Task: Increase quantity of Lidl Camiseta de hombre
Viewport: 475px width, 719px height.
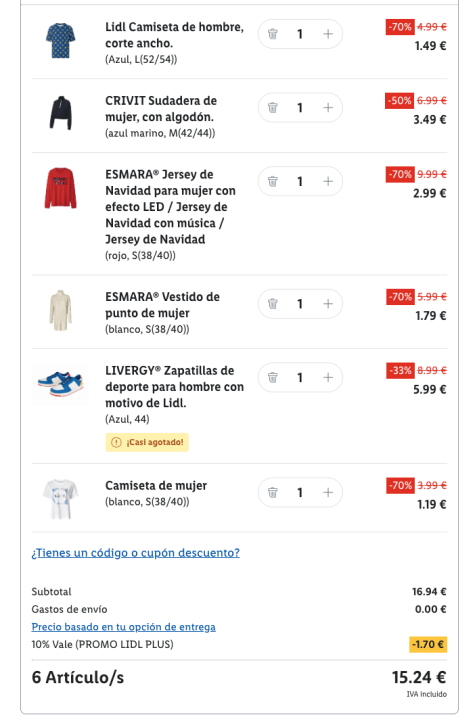Action: [x=328, y=34]
